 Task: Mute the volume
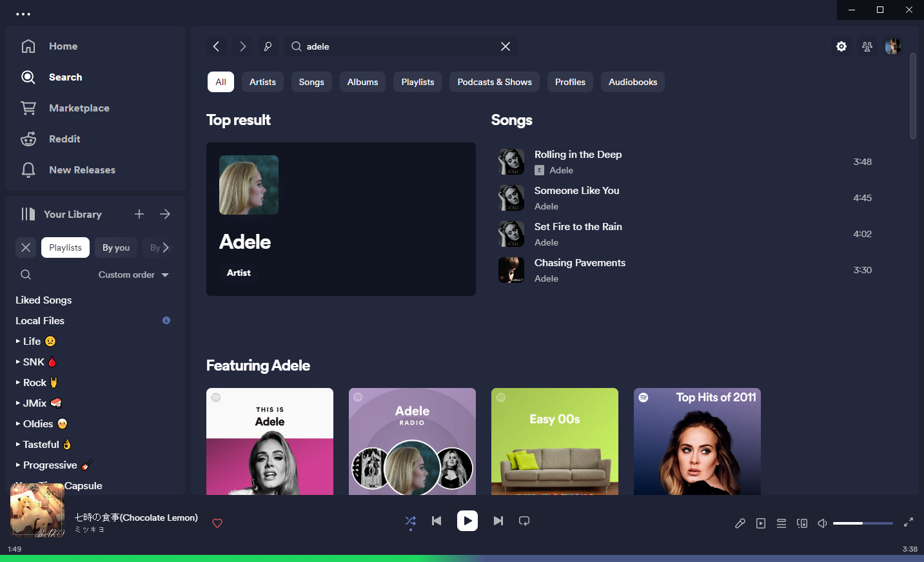(x=823, y=523)
